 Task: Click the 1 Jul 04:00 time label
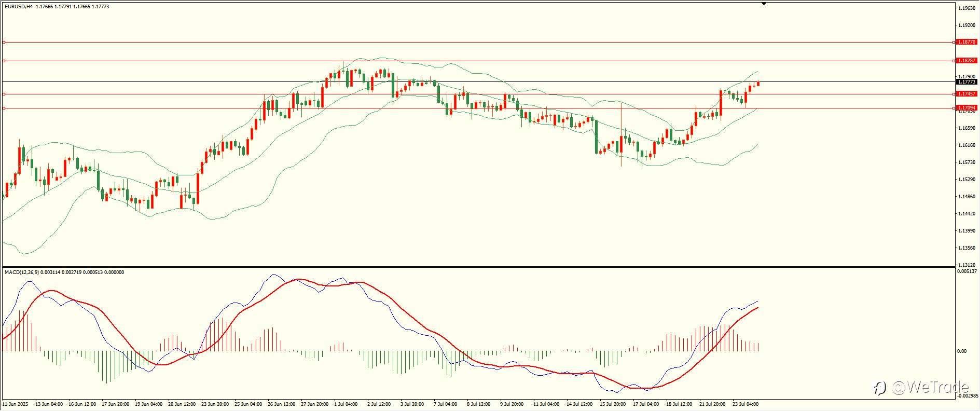point(346,404)
